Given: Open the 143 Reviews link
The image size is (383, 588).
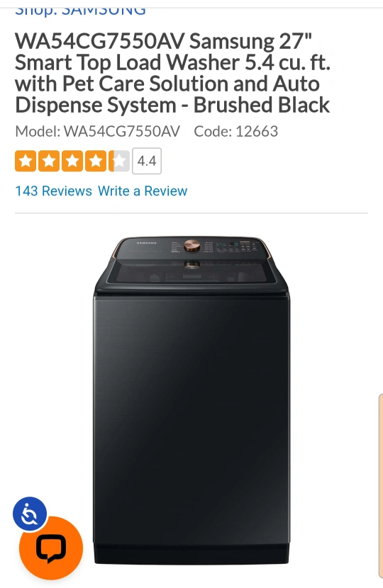Looking at the screenshot, I should (53, 191).
